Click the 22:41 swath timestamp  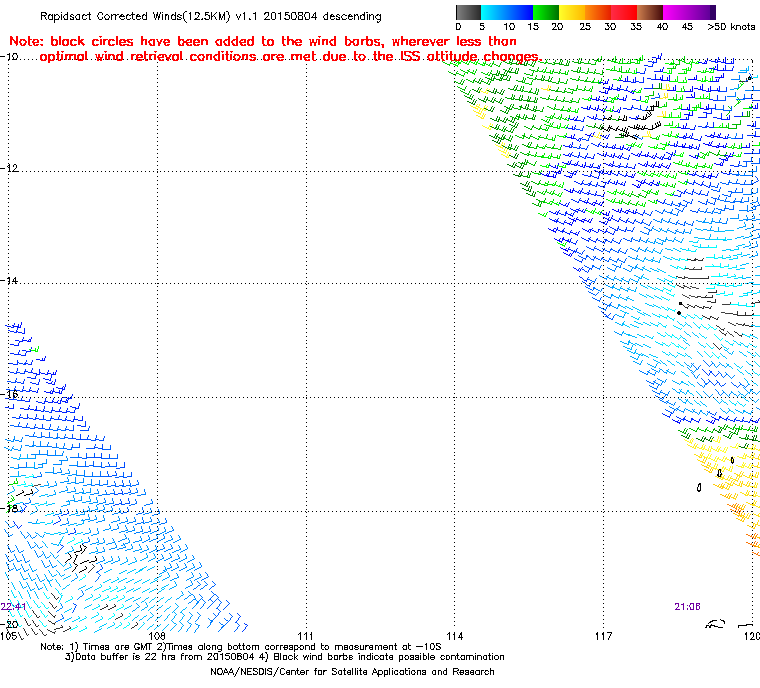13,607
